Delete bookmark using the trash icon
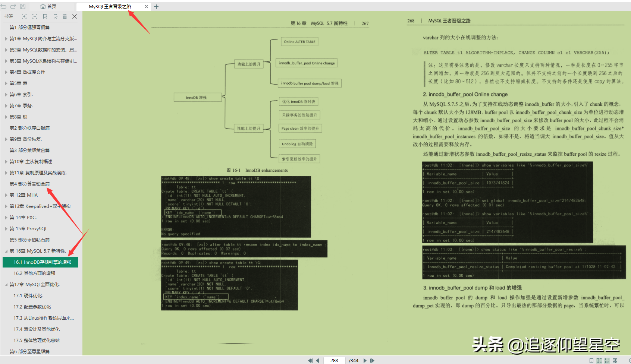Screen dimensions: 631x364 65,16
